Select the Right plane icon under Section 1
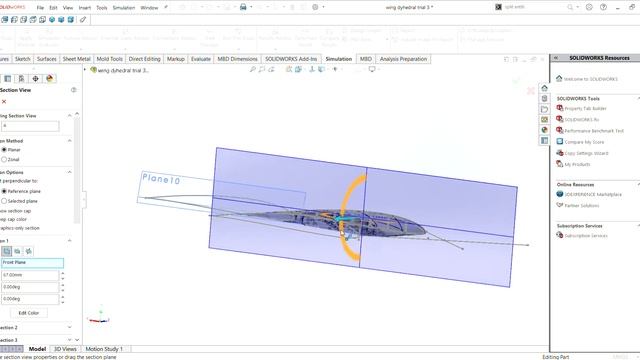The height and width of the screenshot is (360, 640). click(29, 251)
